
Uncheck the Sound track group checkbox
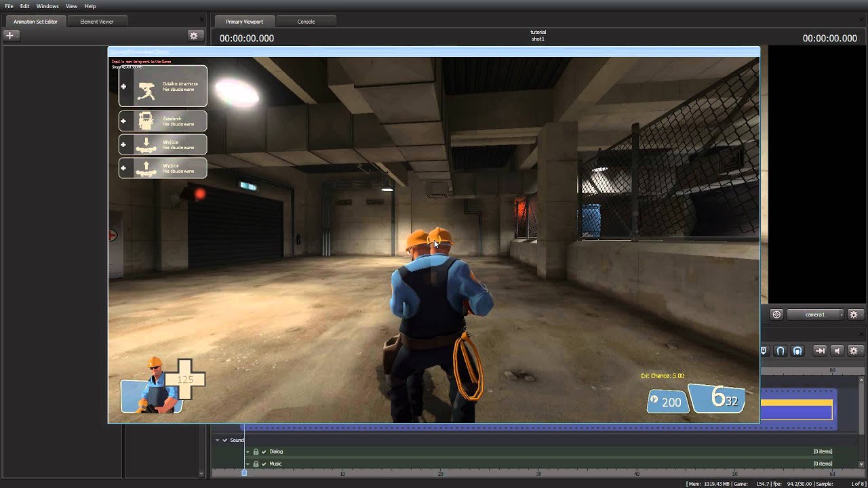[x=225, y=440]
